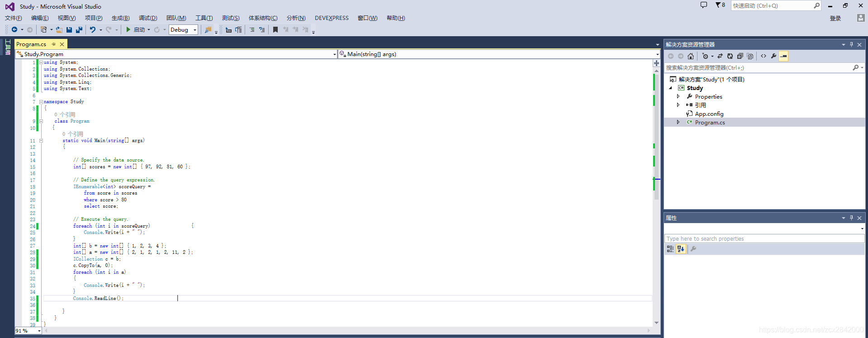Click the Undo arrow icon
This screenshot has width=868, height=338.
pos(93,30)
